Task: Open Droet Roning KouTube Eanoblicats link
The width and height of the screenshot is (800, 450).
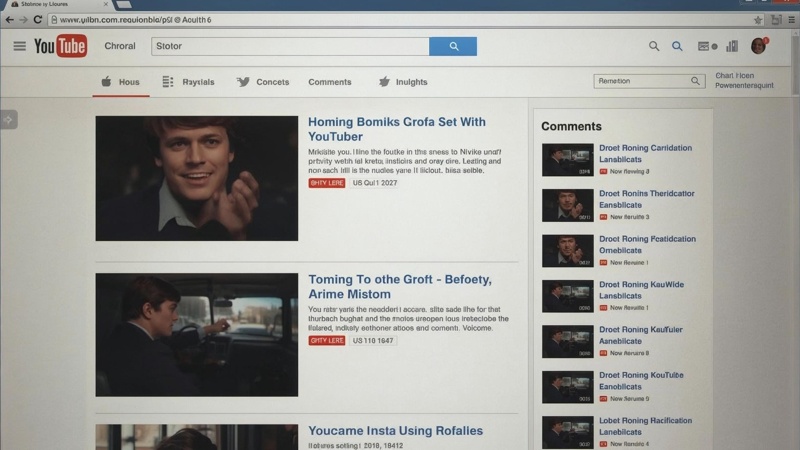Action: coord(641,381)
